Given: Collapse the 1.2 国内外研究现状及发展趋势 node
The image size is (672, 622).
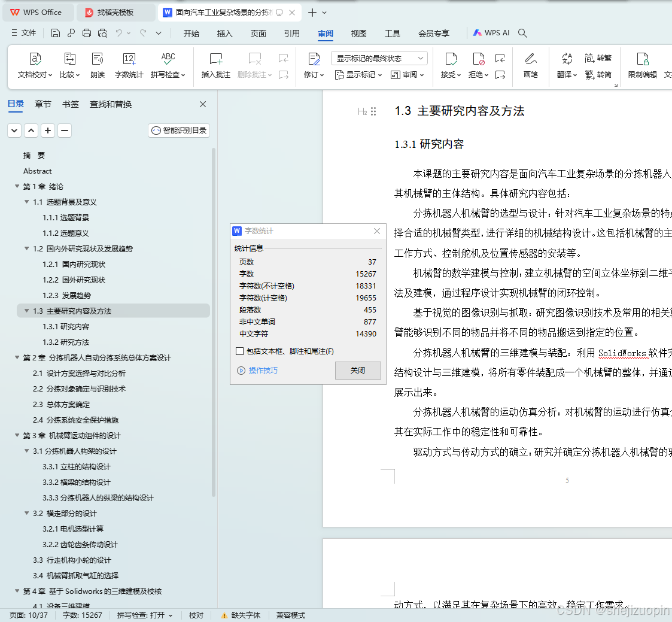Looking at the screenshot, I should click(x=26, y=248).
